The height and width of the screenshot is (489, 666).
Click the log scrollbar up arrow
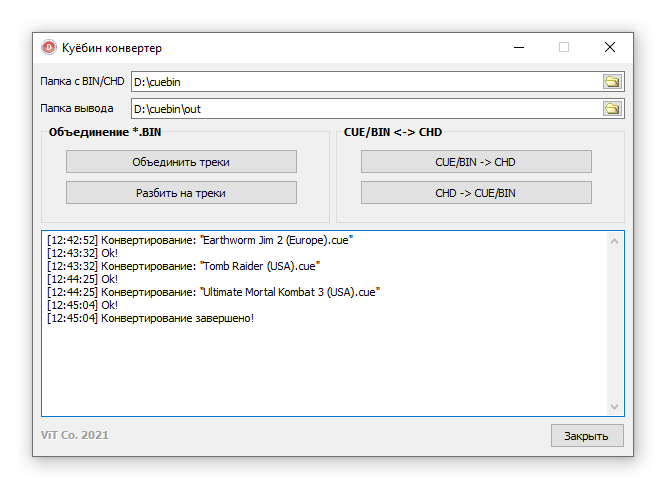pos(614,241)
